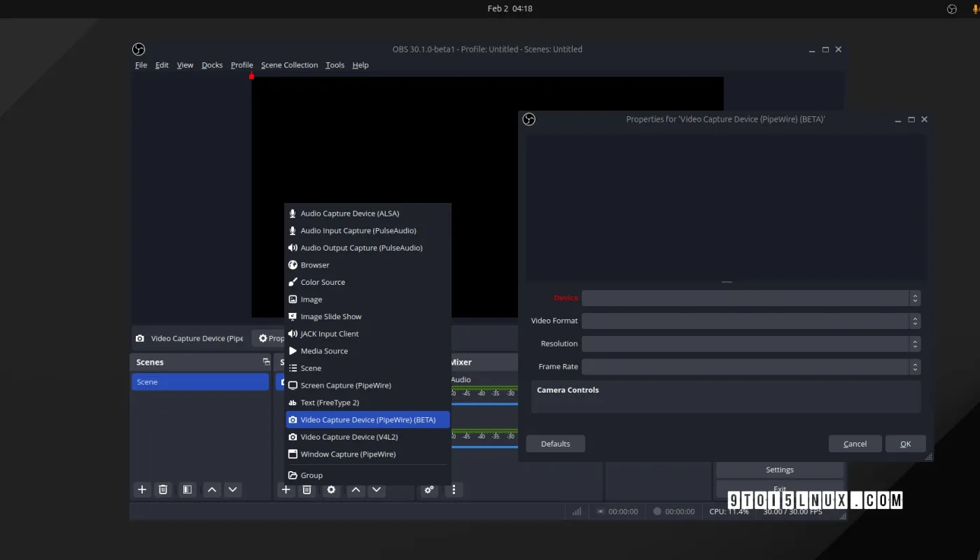
Task: Expand the Device dropdown selector
Action: pos(914,298)
